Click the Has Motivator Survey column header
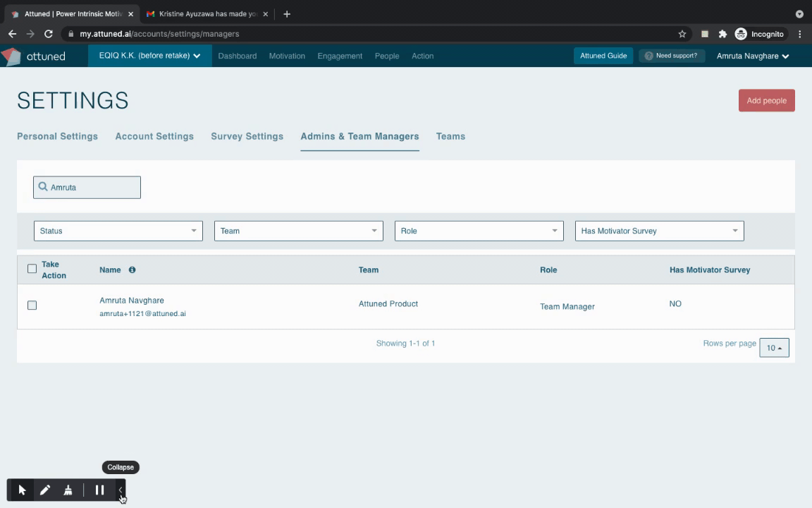Image resolution: width=812 pixels, height=508 pixels. tap(710, 270)
